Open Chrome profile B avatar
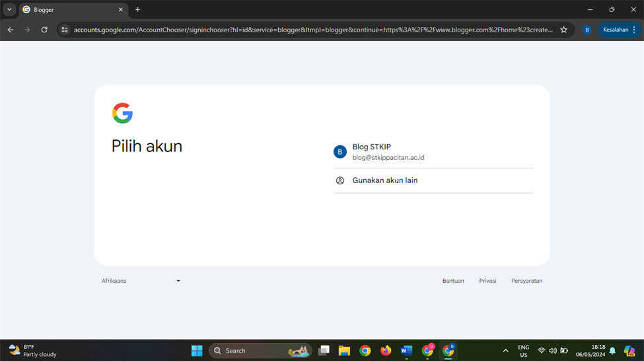The height and width of the screenshot is (362, 644). pos(587,30)
